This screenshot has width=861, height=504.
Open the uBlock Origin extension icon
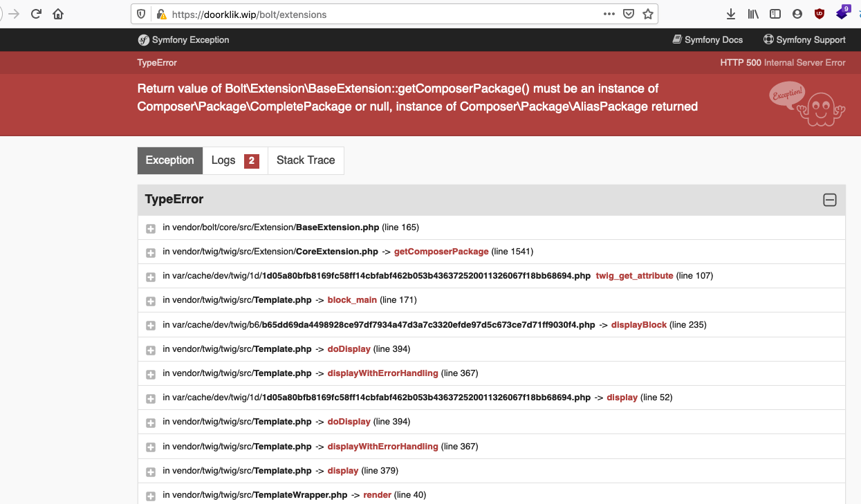click(x=820, y=14)
